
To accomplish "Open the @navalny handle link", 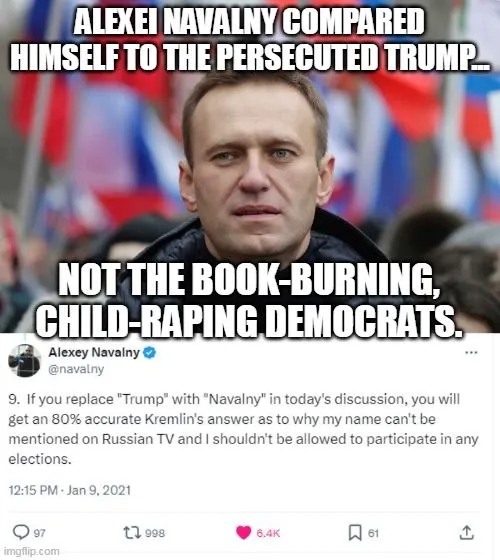I will pos(76,369).
